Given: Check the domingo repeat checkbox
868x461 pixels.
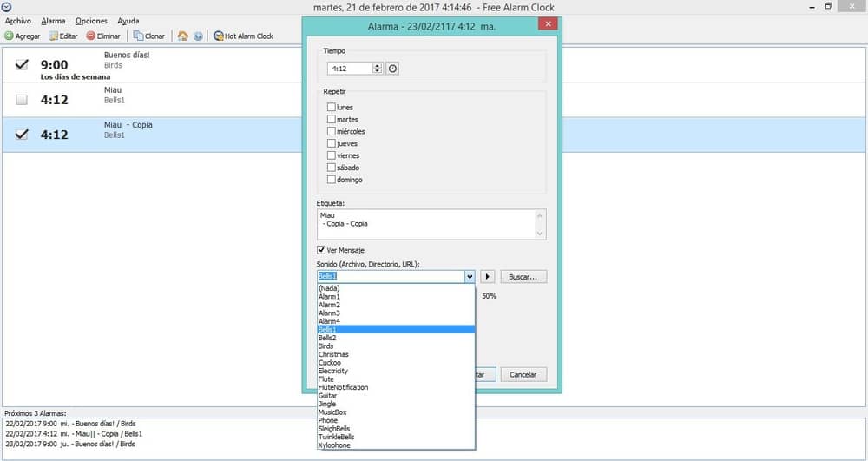Looking at the screenshot, I should (331, 180).
